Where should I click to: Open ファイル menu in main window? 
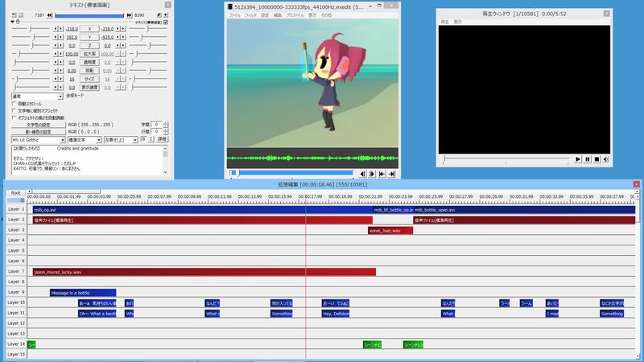(234, 15)
